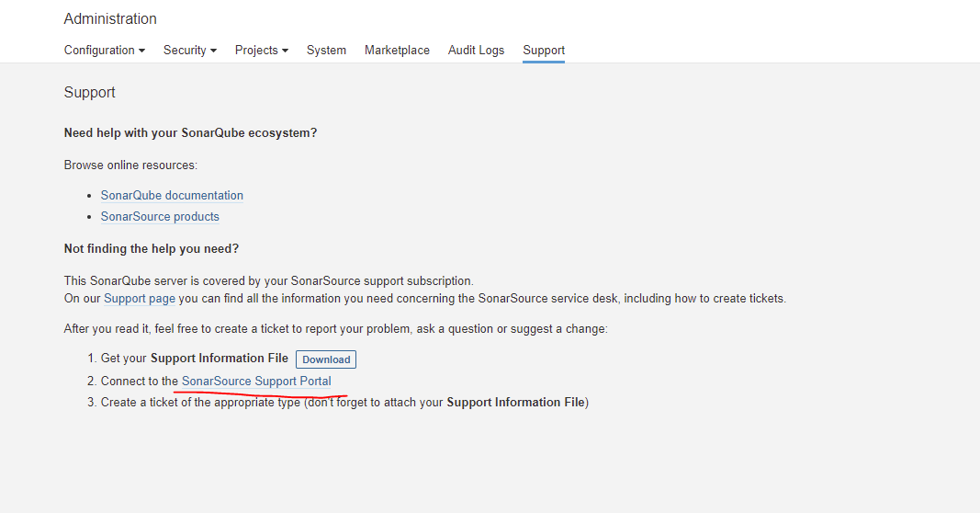The image size is (980, 513).
Task: Open the Security dropdown menu
Action: pyautogui.click(x=190, y=50)
